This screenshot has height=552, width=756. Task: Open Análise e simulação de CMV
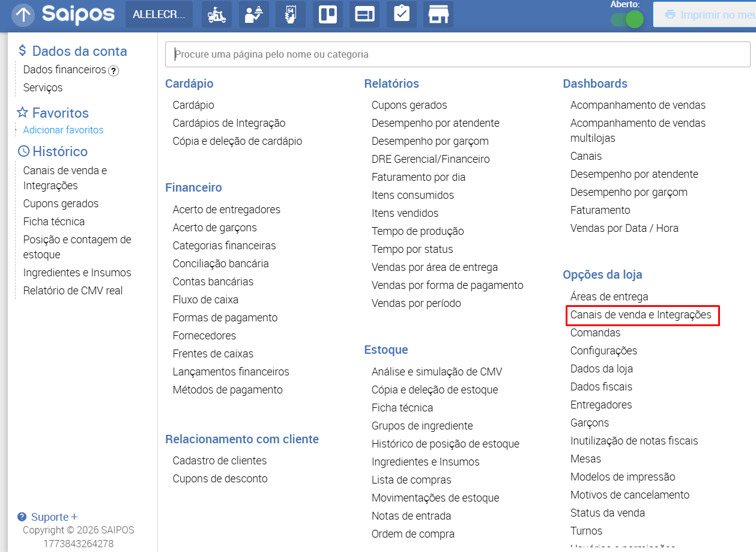437,372
